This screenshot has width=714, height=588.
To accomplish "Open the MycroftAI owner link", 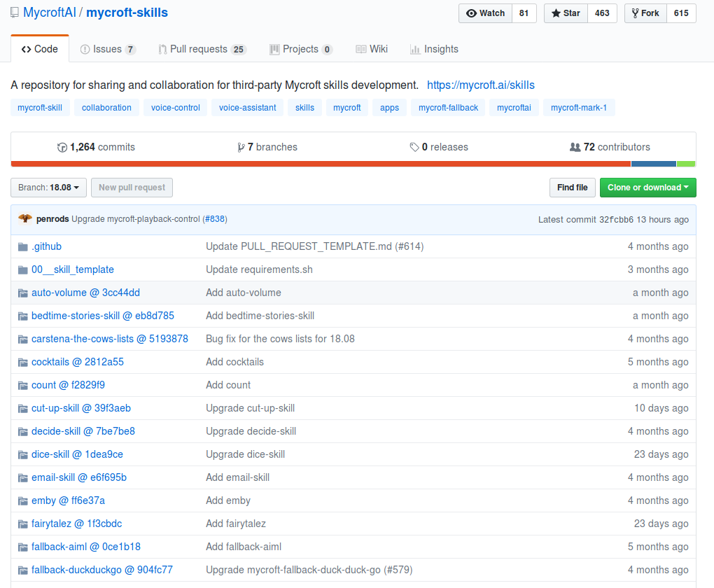I will [x=50, y=13].
